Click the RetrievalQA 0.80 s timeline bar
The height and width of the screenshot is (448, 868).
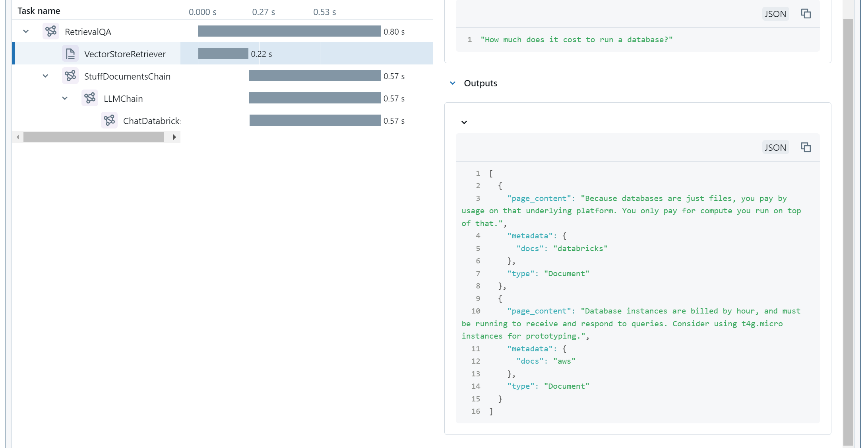(289, 31)
